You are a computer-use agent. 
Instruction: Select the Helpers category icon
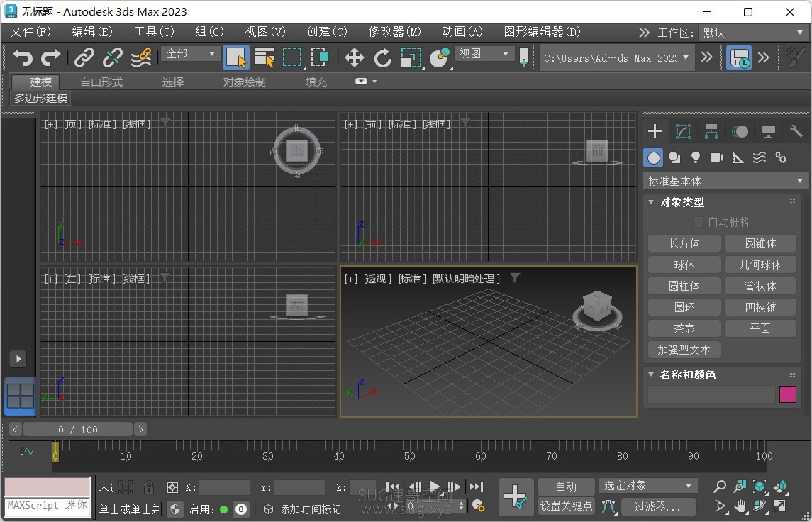[x=738, y=158]
